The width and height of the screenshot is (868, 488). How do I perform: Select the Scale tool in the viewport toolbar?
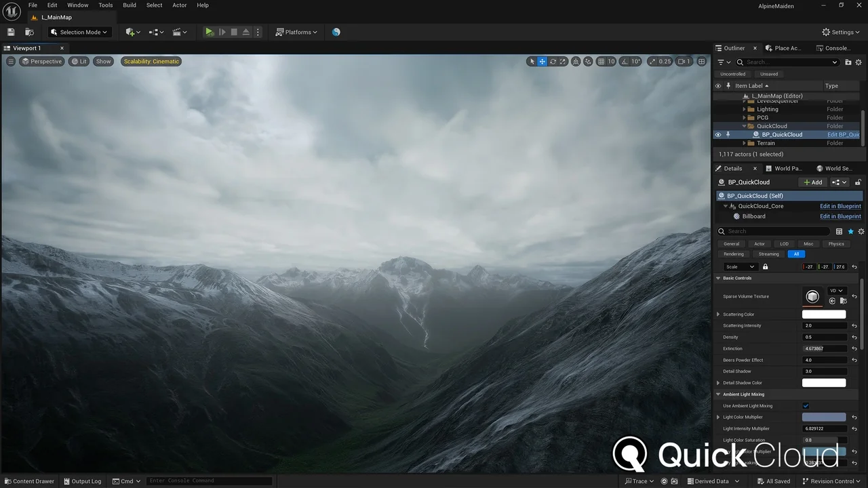(x=562, y=61)
